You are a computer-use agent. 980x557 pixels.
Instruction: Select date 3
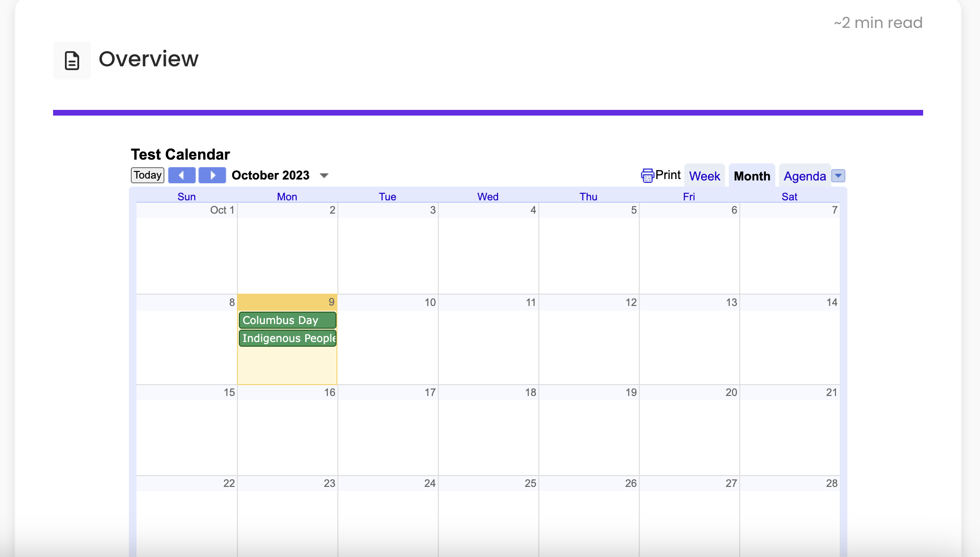tap(433, 210)
